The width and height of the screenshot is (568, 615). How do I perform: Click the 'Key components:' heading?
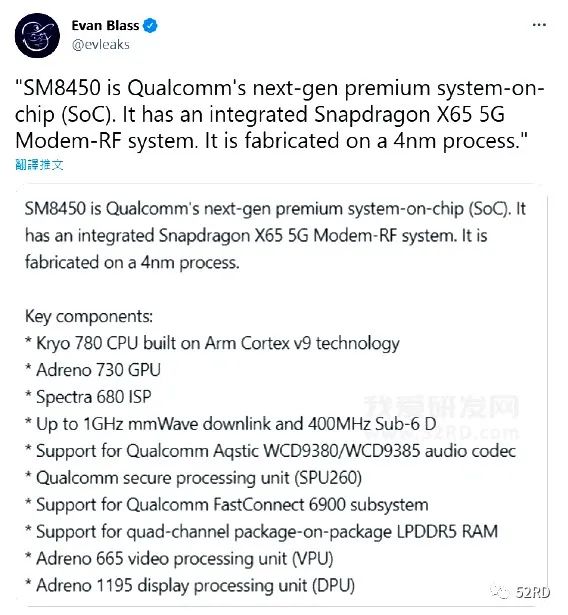click(89, 316)
